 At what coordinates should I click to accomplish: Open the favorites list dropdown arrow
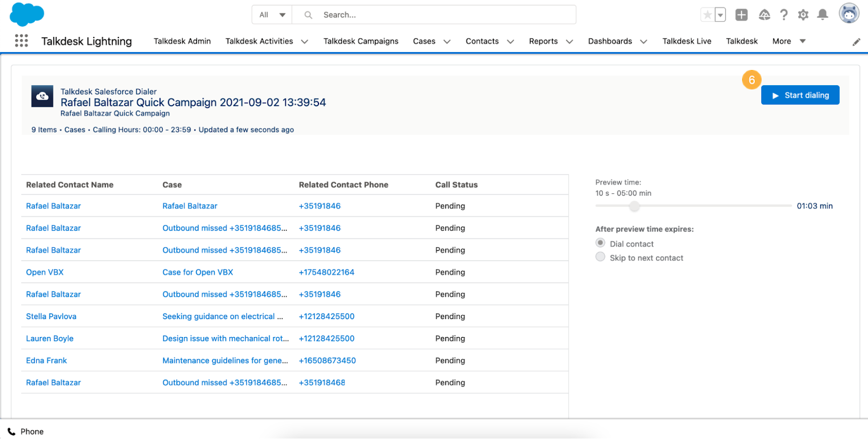tap(720, 15)
